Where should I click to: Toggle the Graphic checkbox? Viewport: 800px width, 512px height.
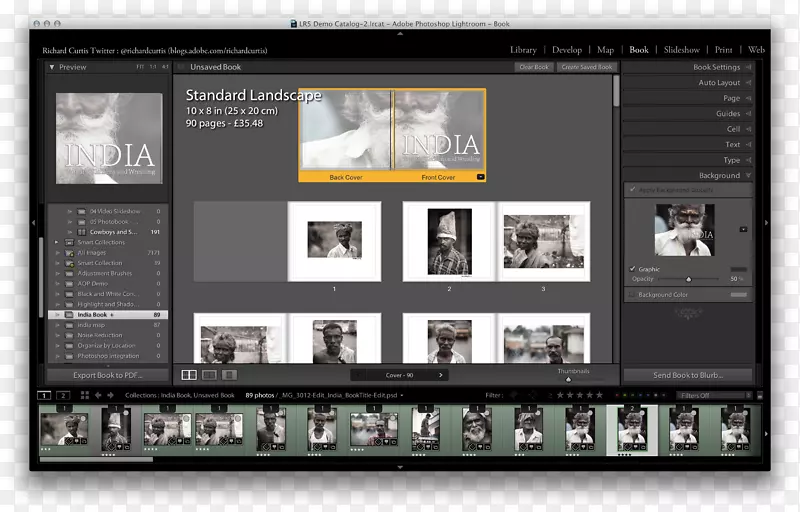(x=632, y=269)
